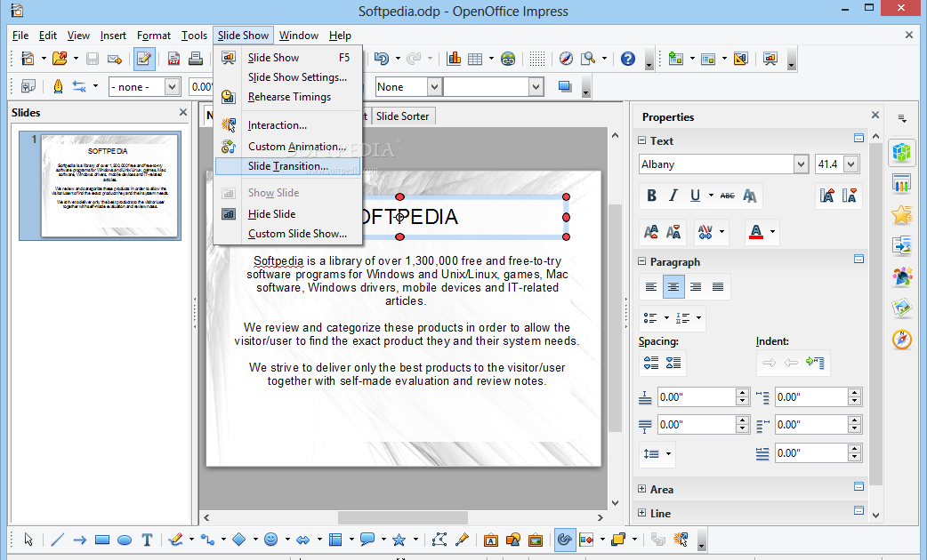Open the line style None dropdown
The image size is (927, 560).
pyautogui.click(x=434, y=87)
